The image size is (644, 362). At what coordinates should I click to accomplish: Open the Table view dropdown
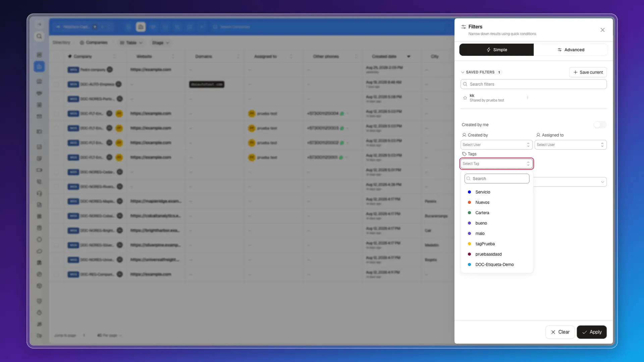click(131, 43)
